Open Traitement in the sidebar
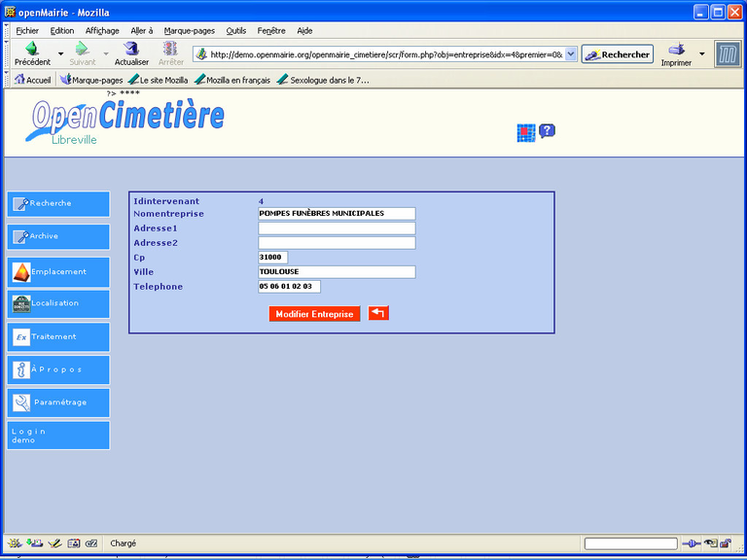This screenshot has height=560, width=747. tap(58, 337)
